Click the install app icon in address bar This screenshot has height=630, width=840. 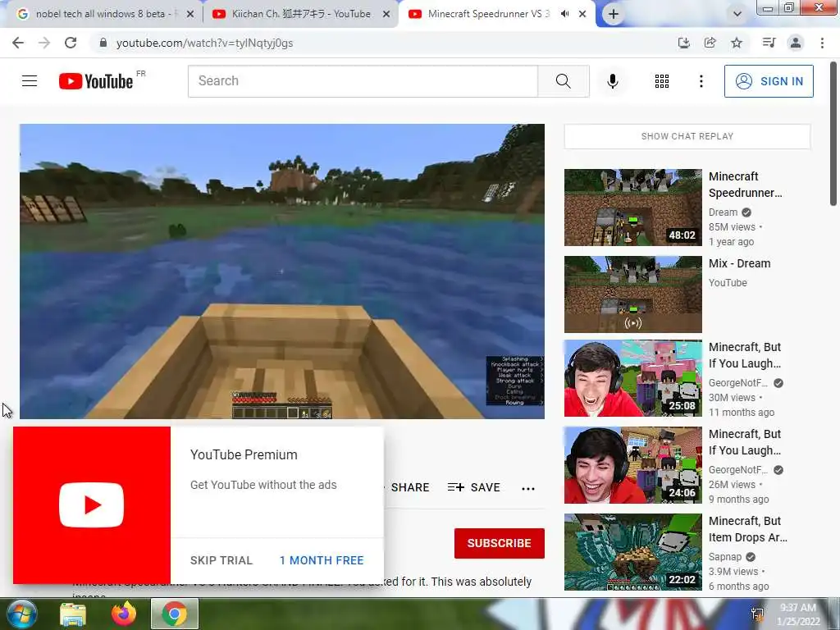[684, 43]
